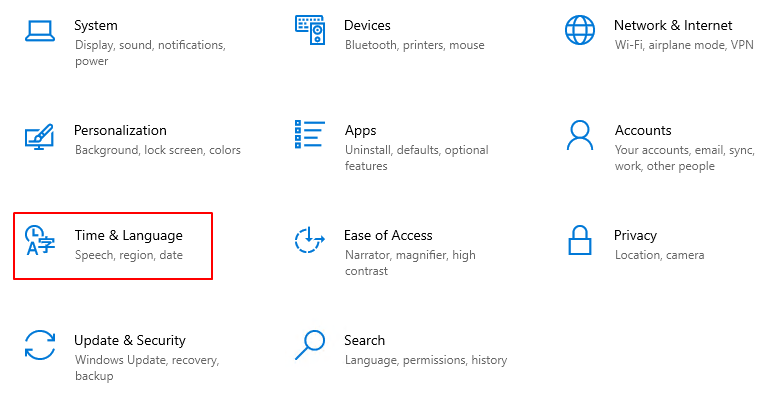Click the Network & Internet globe icon
Viewport: 774px width, 402px height.
(580, 29)
